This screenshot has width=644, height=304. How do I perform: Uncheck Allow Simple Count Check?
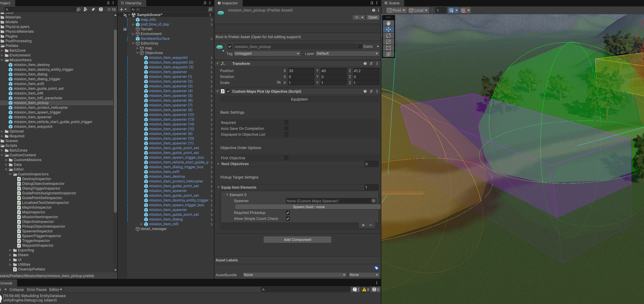coord(288,219)
